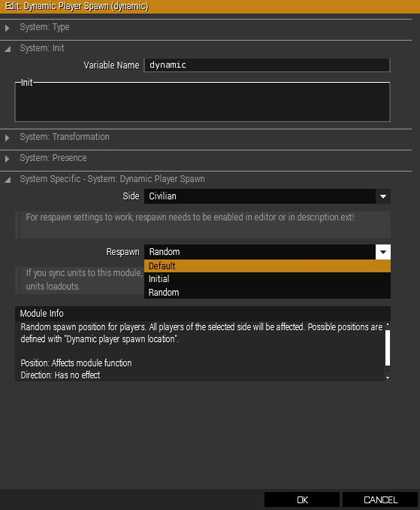Image resolution: width=420 pixels, height=510 pixels.
Task: Collapse the System Specific section arrow
Action: pos(8,180)
